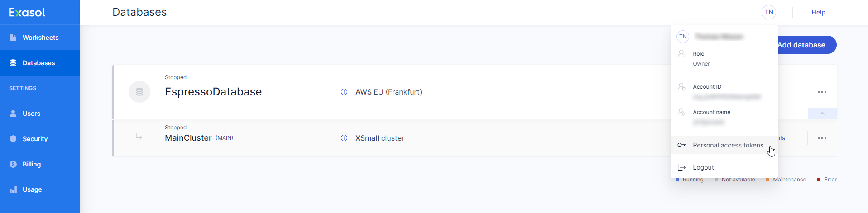The image size is (868, 213).
Task: Click Logout in the account menu
Action: (x=703, y=167)
